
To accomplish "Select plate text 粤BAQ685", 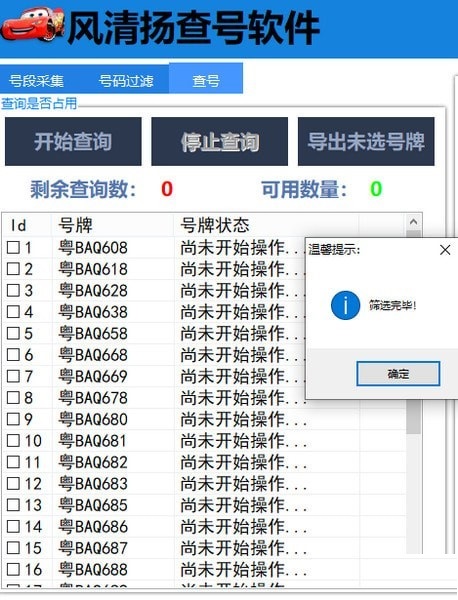I will tap(93, 505).
